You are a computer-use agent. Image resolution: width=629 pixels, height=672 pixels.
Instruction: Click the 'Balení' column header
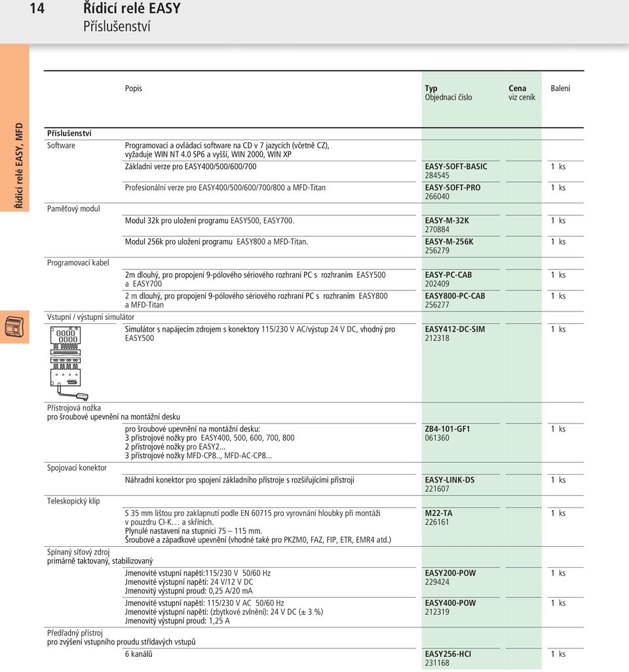[x=560, y=89]
